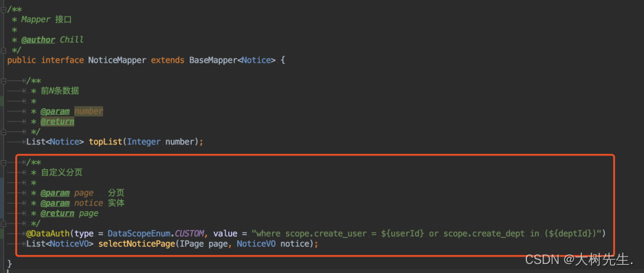The image size is (644, 273).
Task: Click the '自定义分页' comment text
Action: (x=62, y=173)
